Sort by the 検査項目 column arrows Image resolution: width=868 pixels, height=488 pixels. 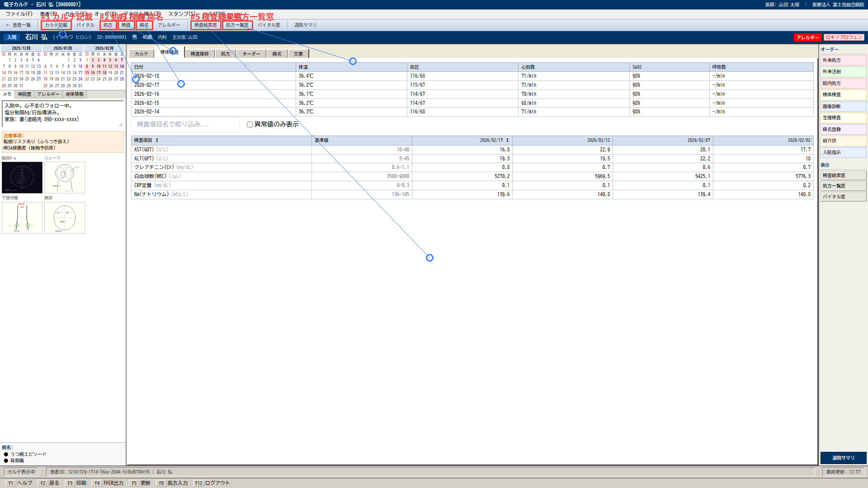[x=157, y=141]
